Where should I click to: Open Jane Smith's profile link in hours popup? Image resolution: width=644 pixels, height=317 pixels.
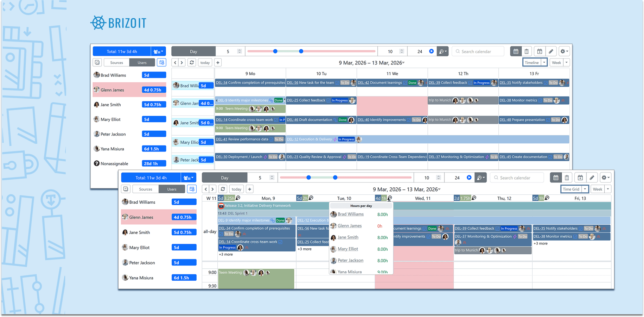coord(348,237)
